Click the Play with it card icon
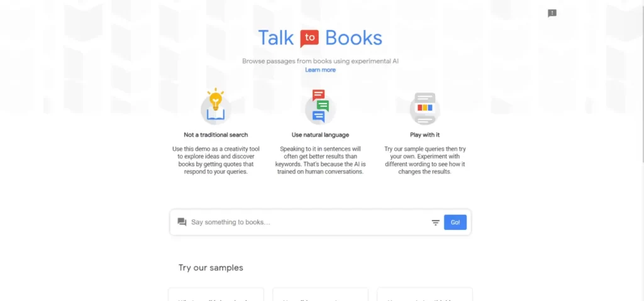 [425, 109]
